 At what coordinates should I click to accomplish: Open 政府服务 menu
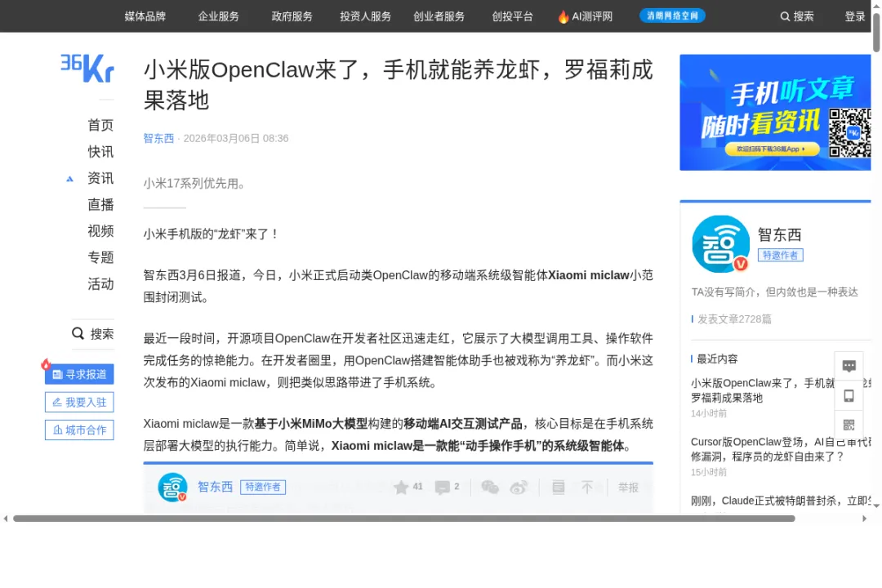coord(292,16)
